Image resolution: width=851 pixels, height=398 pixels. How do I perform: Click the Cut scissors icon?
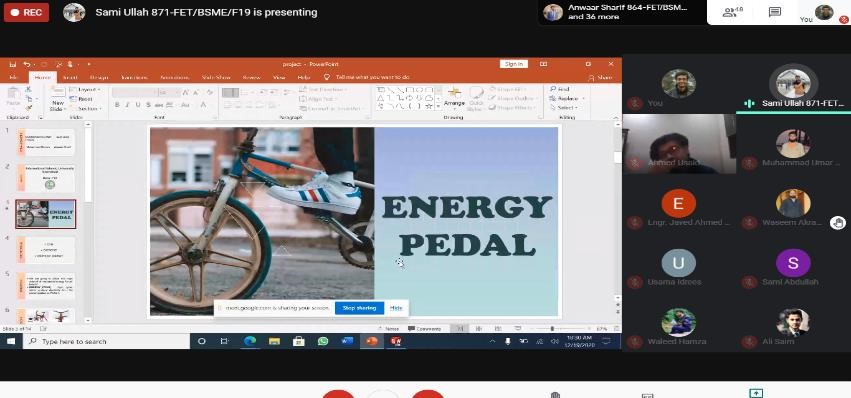28,90
